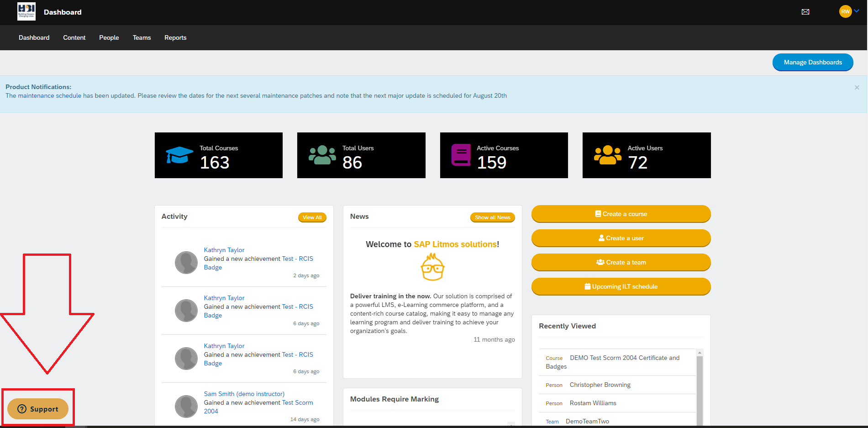Click the HBI logo in top-left

click(x=26, y=11)
